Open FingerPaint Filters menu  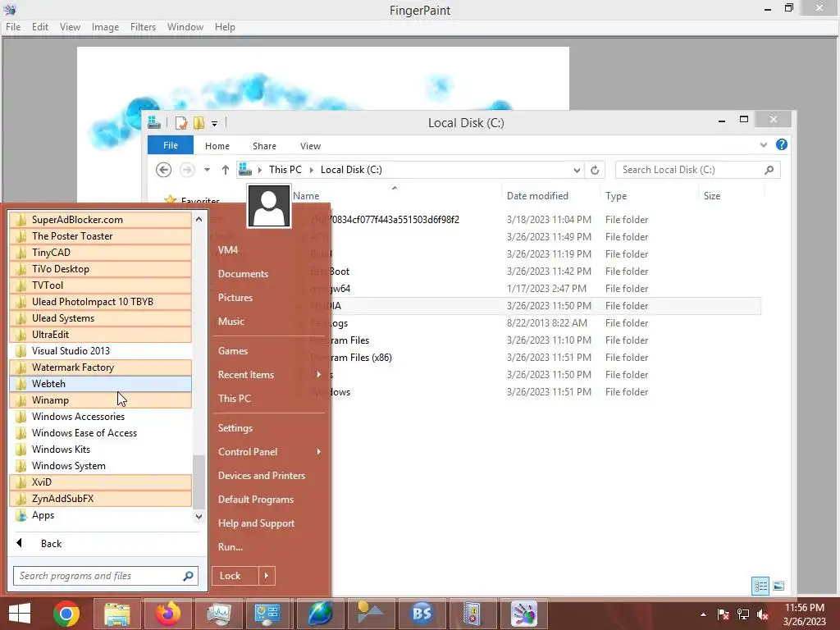(143, 27)
